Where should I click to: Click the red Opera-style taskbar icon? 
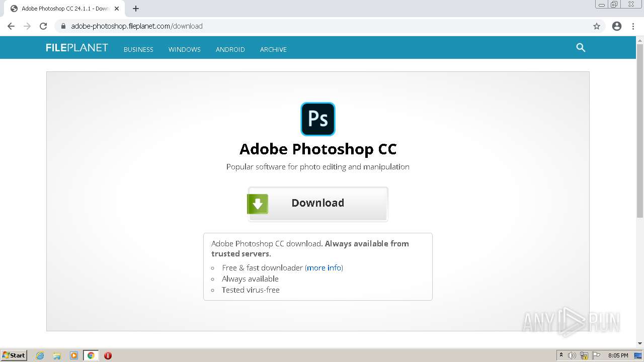click(x=108, y=355)
